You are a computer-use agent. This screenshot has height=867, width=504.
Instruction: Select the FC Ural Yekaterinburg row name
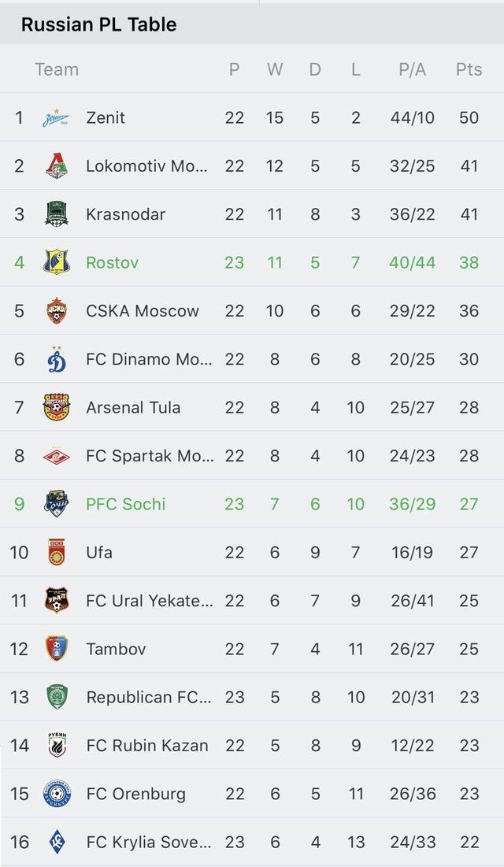click(x=149, y=601)
